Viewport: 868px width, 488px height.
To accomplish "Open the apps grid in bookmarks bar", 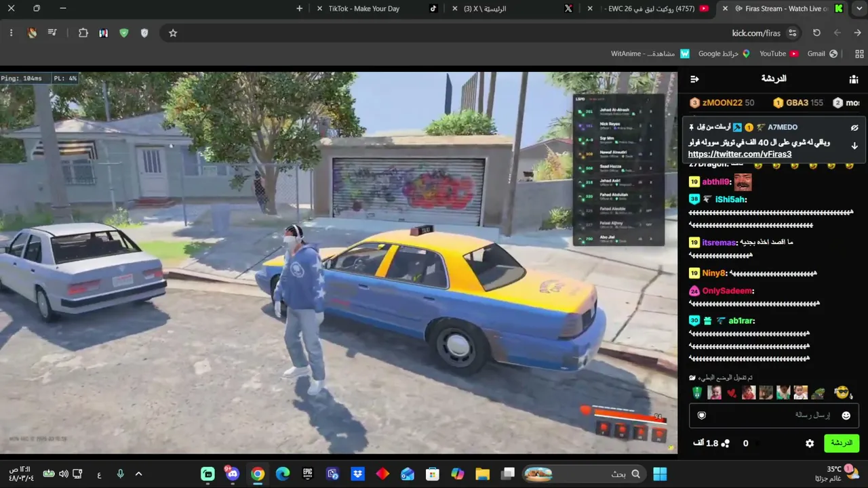I will [860, 54].
